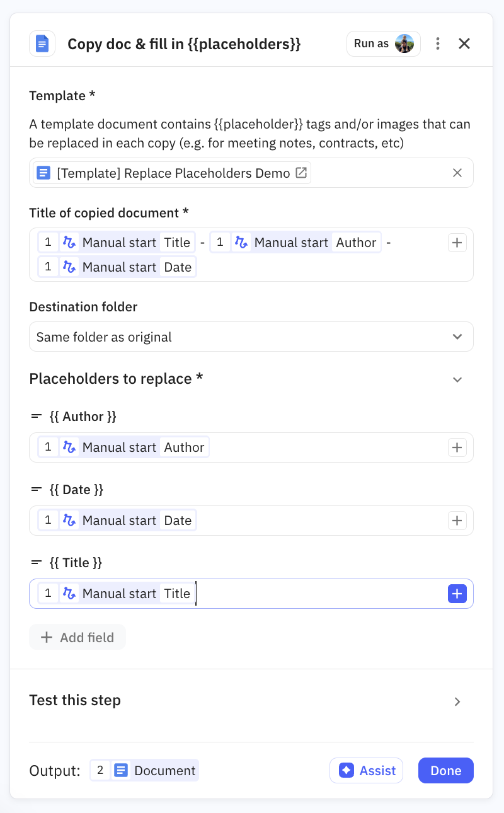Collapse the Placeholders to replace section
This screenshot has height=813, width=504.
pyautogui.click(x=457, y=379)
